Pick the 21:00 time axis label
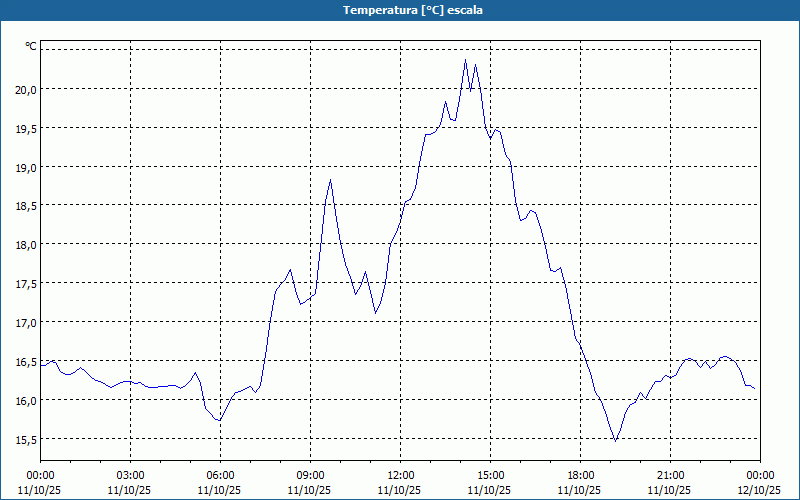800x500 pixels. click(671, 475)
